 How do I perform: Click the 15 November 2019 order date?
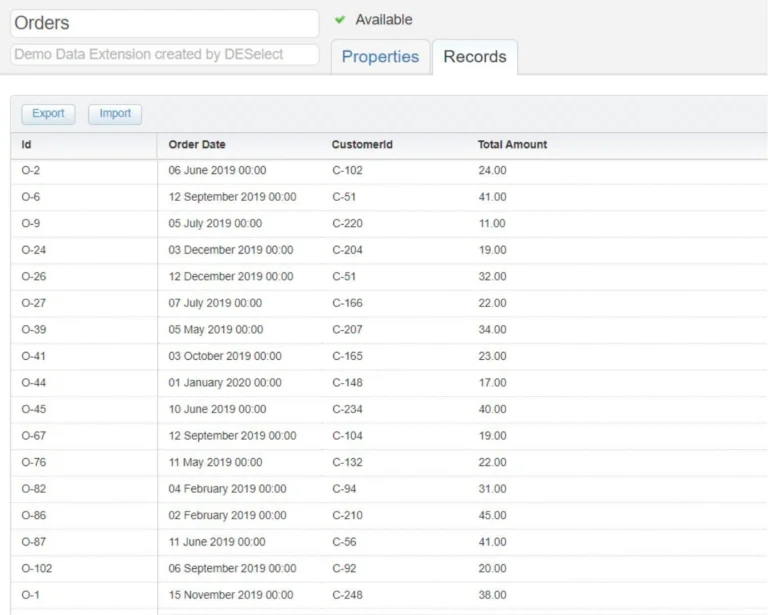pos(231,595)
